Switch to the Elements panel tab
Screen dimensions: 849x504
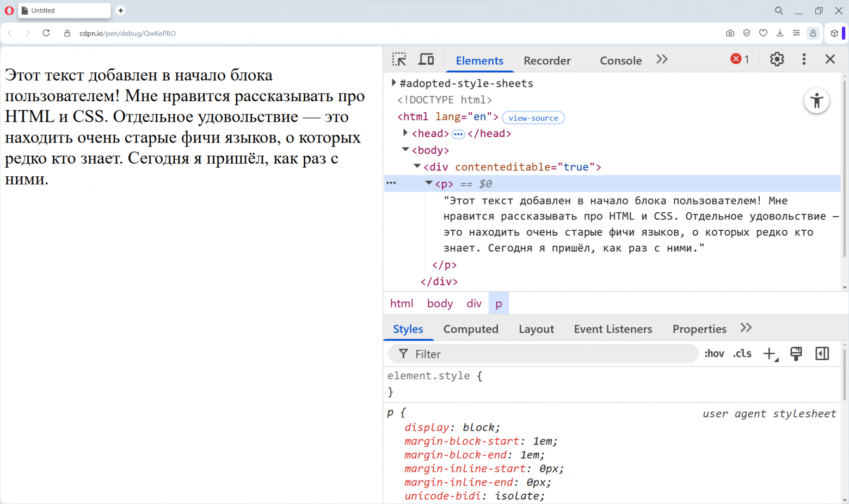pyautogui.click(x=479, y=60)
